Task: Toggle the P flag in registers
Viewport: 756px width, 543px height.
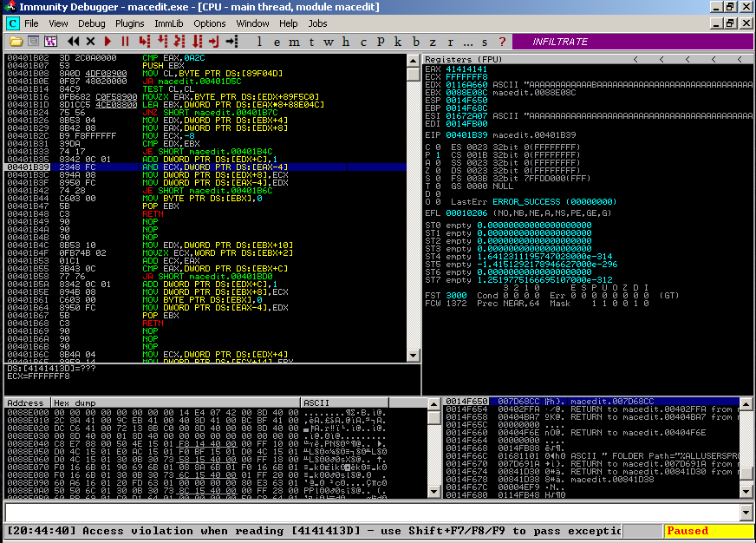Action: [x=438, y=154]
